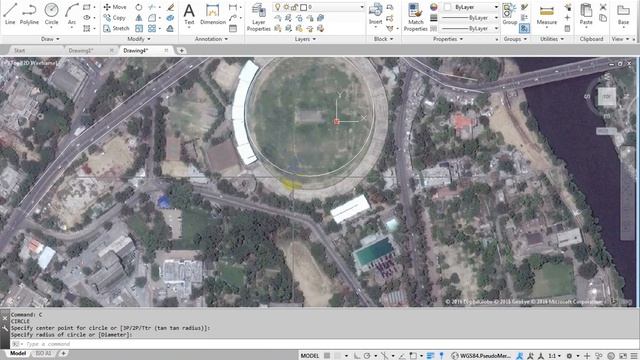
Task: Toggle snap mode in status bar
Action: pyautogui.click(x=337, y=356)
